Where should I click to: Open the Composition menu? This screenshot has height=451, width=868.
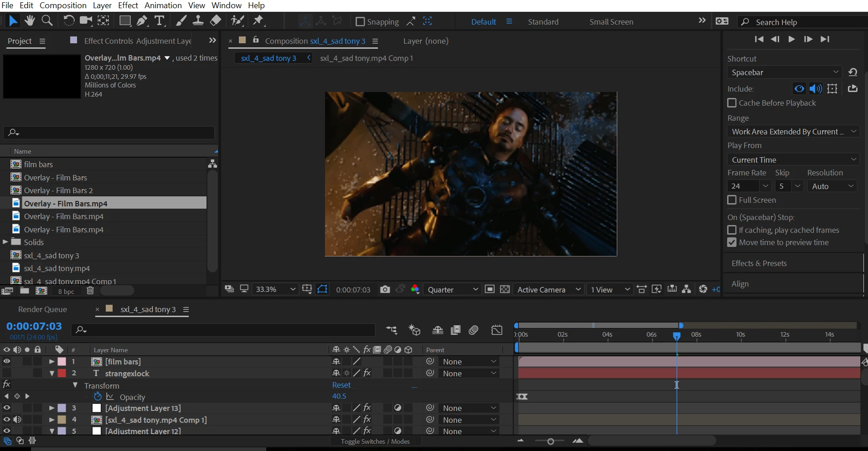point(63,5)
